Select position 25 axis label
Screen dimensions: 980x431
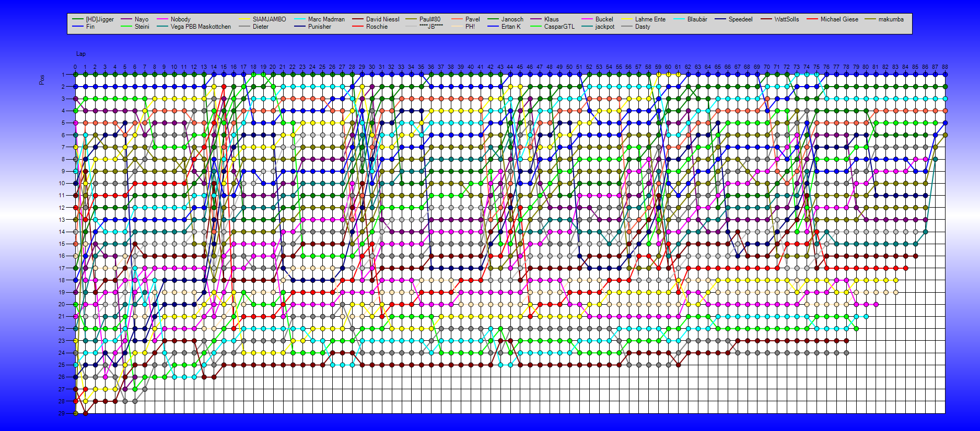coord(62,365)
